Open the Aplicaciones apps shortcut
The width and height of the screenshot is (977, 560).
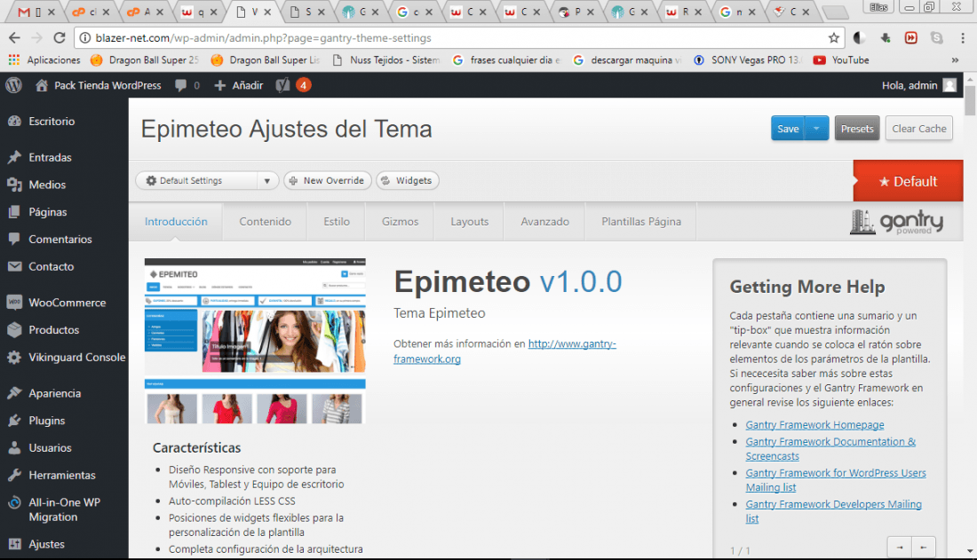click(x=44, y=60)
